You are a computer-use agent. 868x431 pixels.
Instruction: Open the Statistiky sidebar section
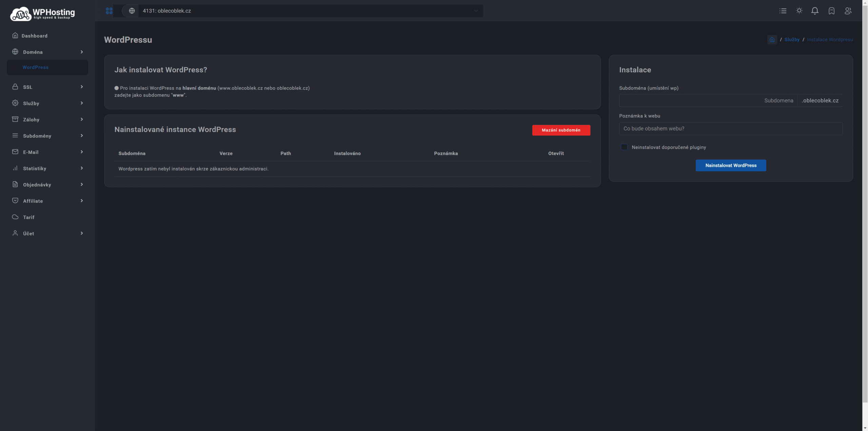point(47,168)
